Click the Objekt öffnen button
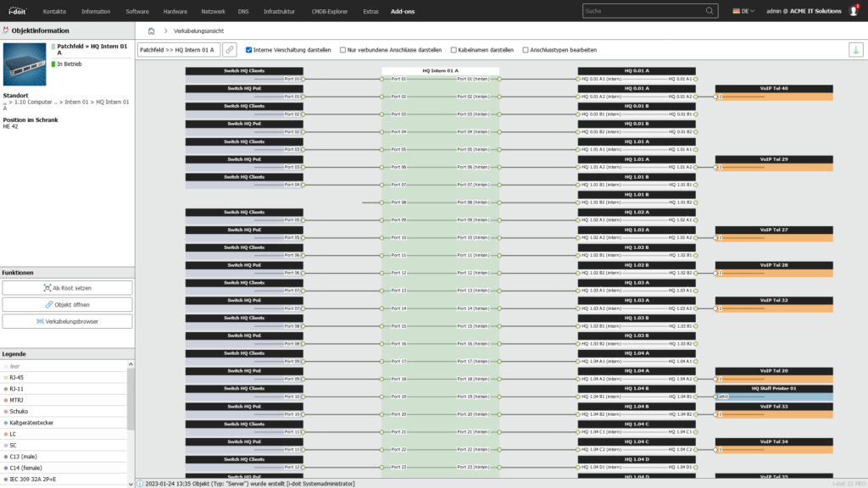 tap(67, 304)
